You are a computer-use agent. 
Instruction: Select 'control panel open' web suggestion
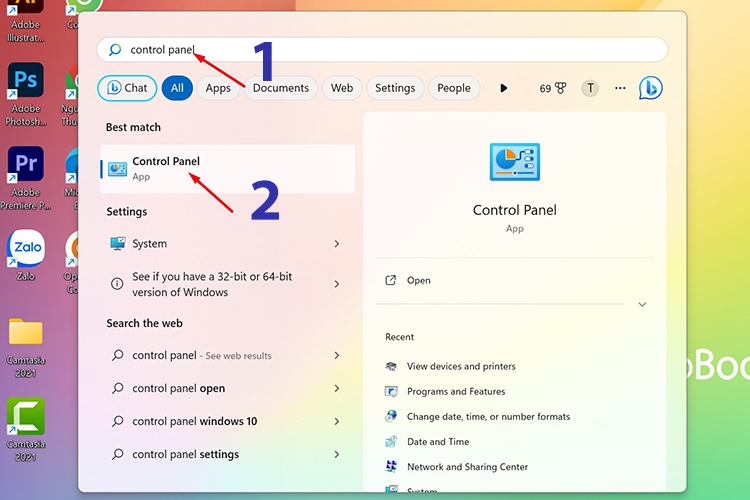point(227,389)
